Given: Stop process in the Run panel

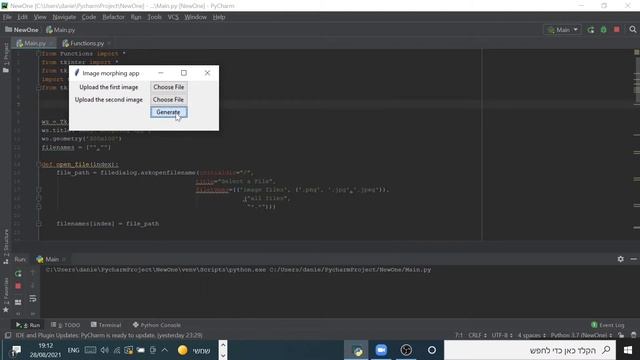Looking at the screenshot, I should click(x=18, y=286).
